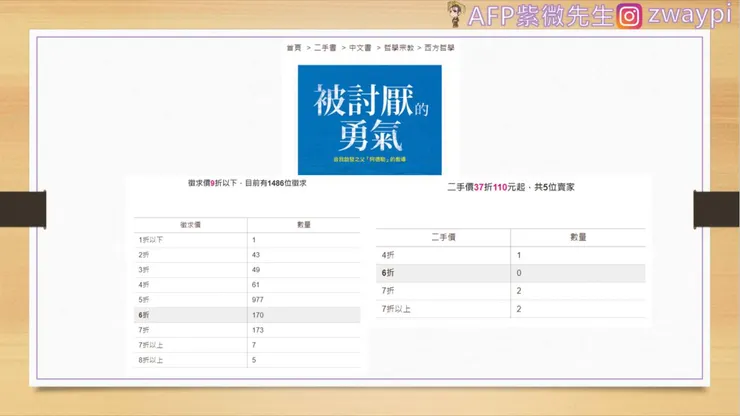Viewport: 740px width, 416px height.
Task: Click quantity 0 in 二手價 6折 row
Action: coord(519,273)
